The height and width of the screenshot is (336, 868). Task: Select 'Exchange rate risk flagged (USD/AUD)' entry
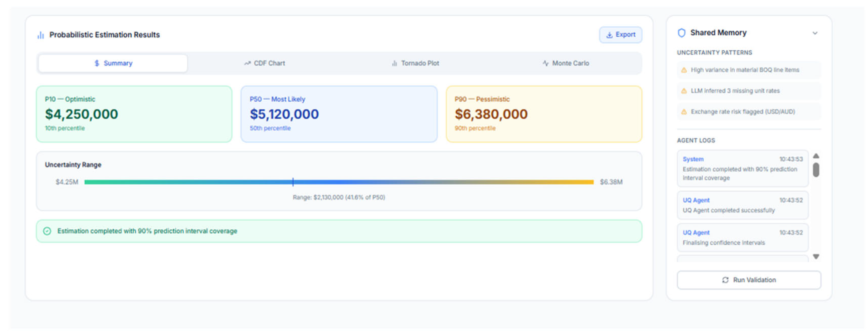pos(749,112)
